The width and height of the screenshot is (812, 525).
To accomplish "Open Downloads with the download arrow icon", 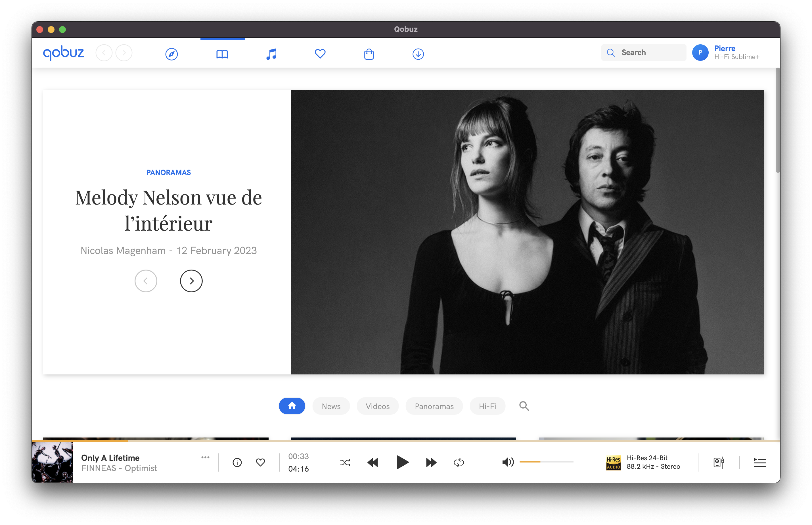I will tap(418, 53).
